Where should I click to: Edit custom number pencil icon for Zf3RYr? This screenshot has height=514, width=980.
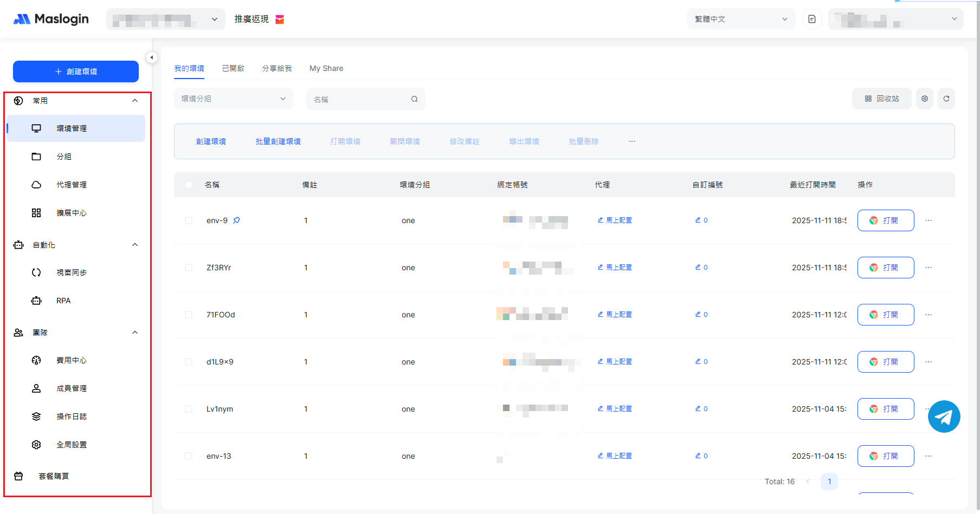coord(698,267)
